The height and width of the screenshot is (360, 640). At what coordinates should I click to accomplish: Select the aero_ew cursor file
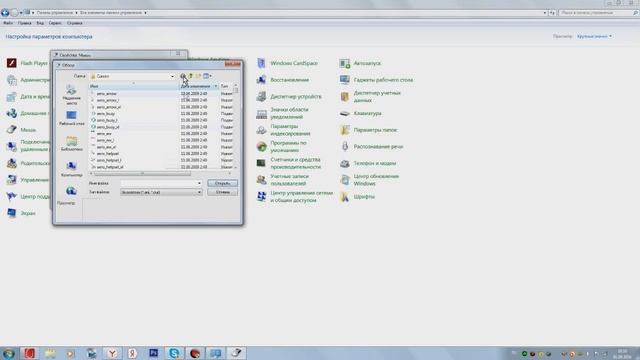pos(104,134)
